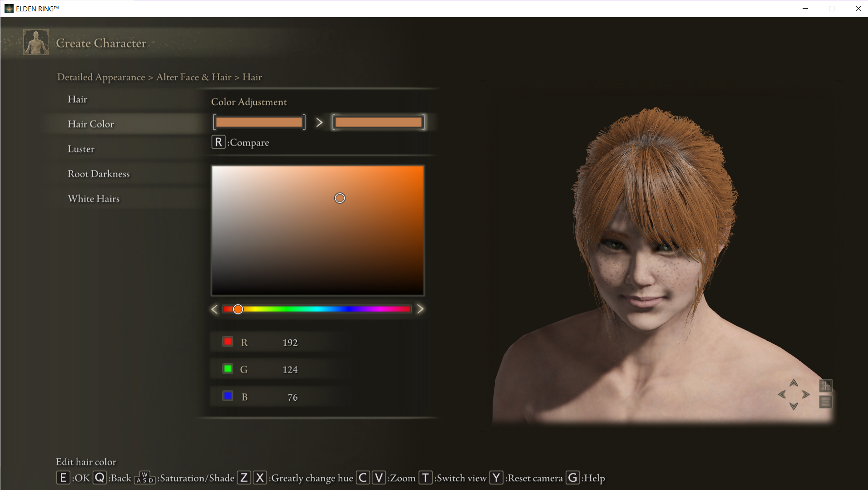868x490 pixels.
Task: Click the camera pan right arrow
Action: (x=806, y=394)
